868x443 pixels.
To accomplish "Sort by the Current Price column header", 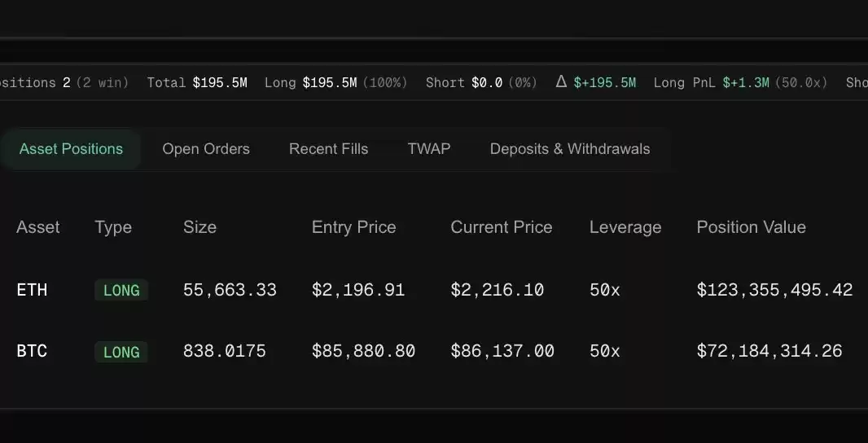I will (x=502, y=227).
